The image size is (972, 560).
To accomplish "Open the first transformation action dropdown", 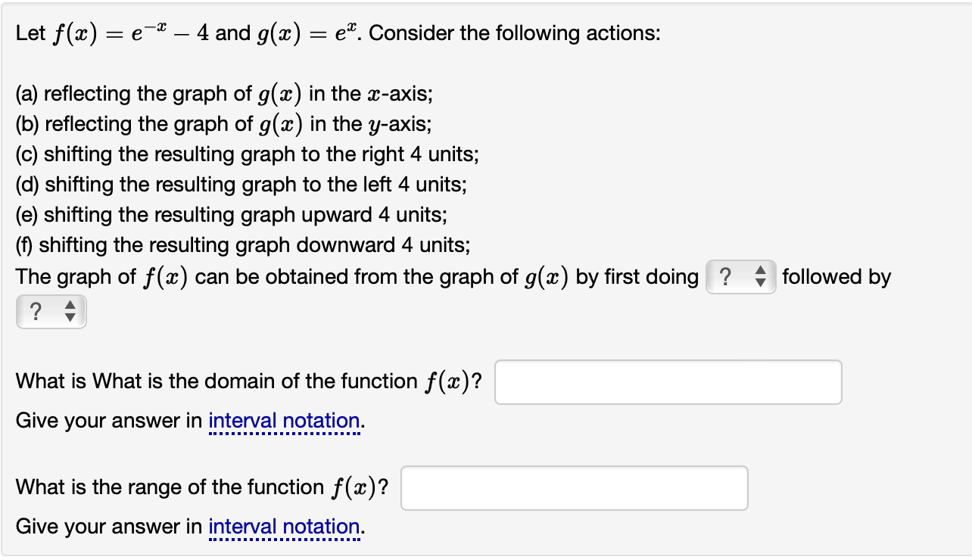I will click(x=740, y=277).
